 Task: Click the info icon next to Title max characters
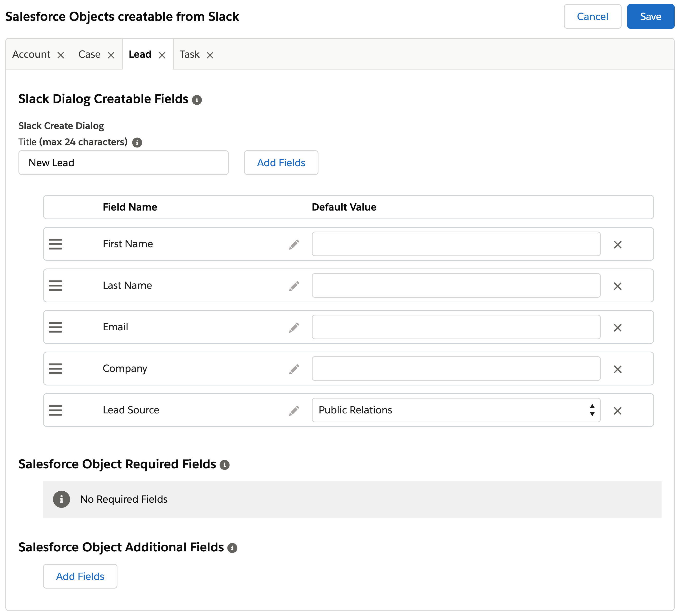(x=137, y=143)
